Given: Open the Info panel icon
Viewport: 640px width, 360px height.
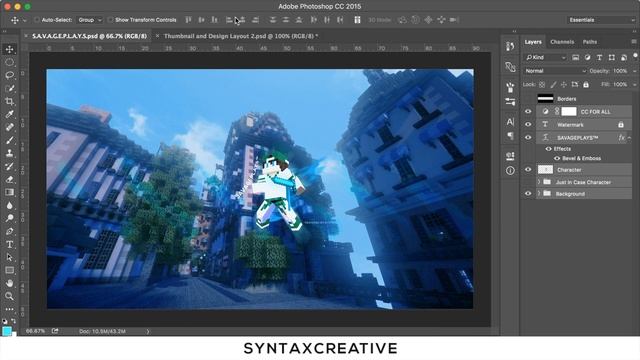Looking at the screenshot, I should pyautogui.click(x=510, y=171).
